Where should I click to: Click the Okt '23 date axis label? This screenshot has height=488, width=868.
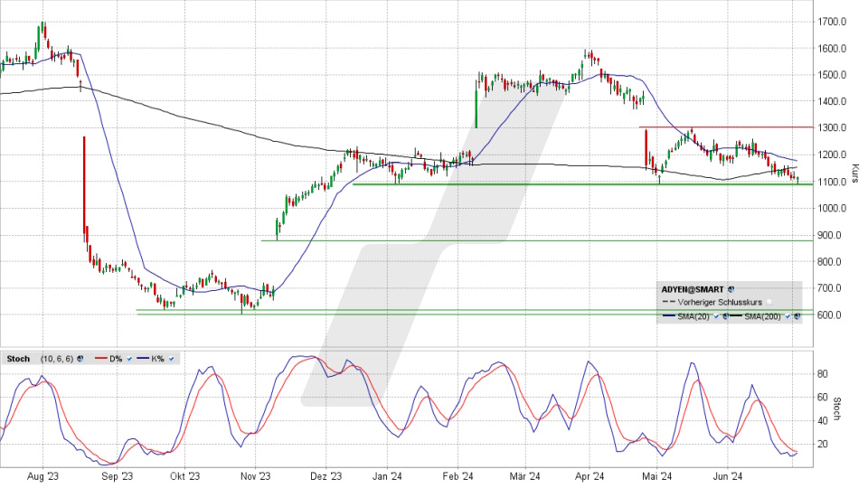[x=184, y=476]
